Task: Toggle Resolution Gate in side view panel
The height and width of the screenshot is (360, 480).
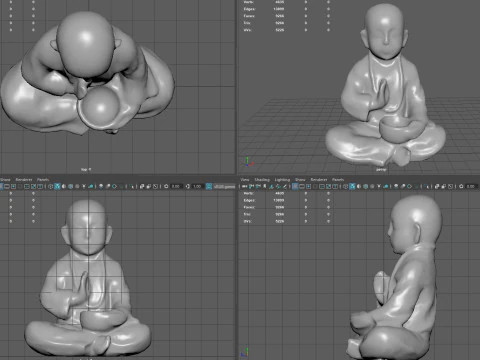Action: (x=308, y=186)
